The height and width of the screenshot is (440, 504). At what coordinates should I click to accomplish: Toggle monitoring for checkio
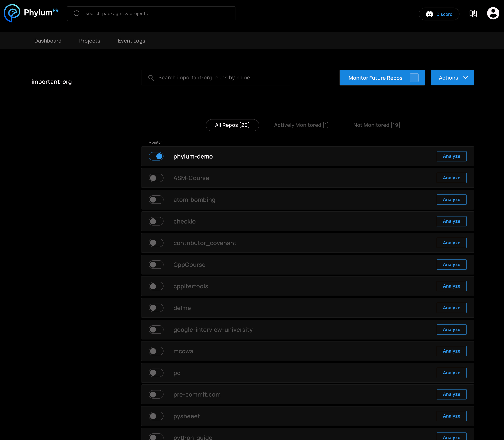pyautogui.click(x=156, y=221)
